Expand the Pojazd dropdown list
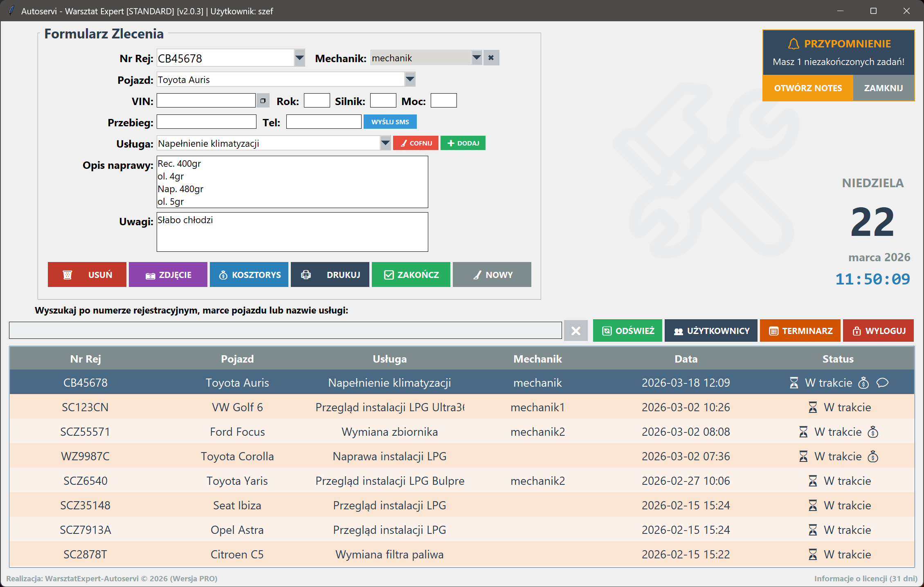 pos(410,79)
